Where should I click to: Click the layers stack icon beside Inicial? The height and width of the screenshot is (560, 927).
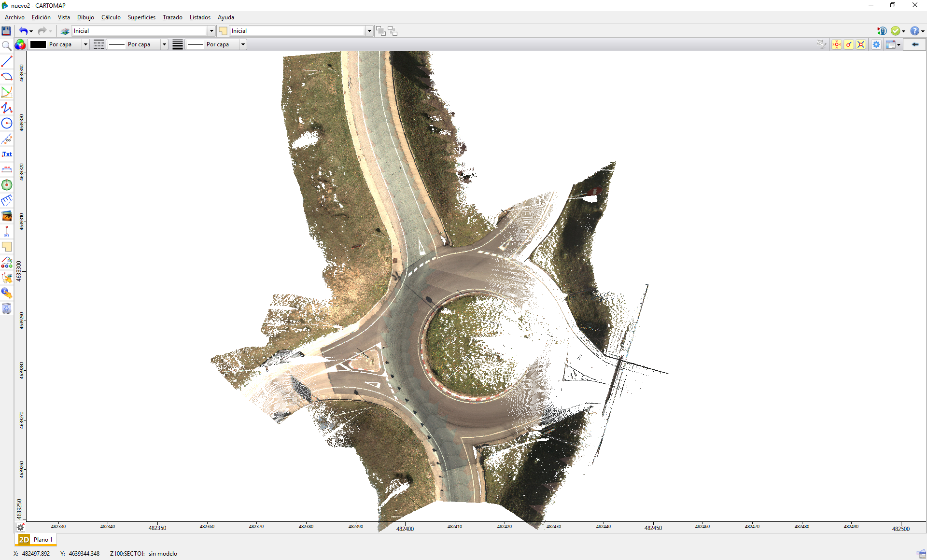pos(65,31)
